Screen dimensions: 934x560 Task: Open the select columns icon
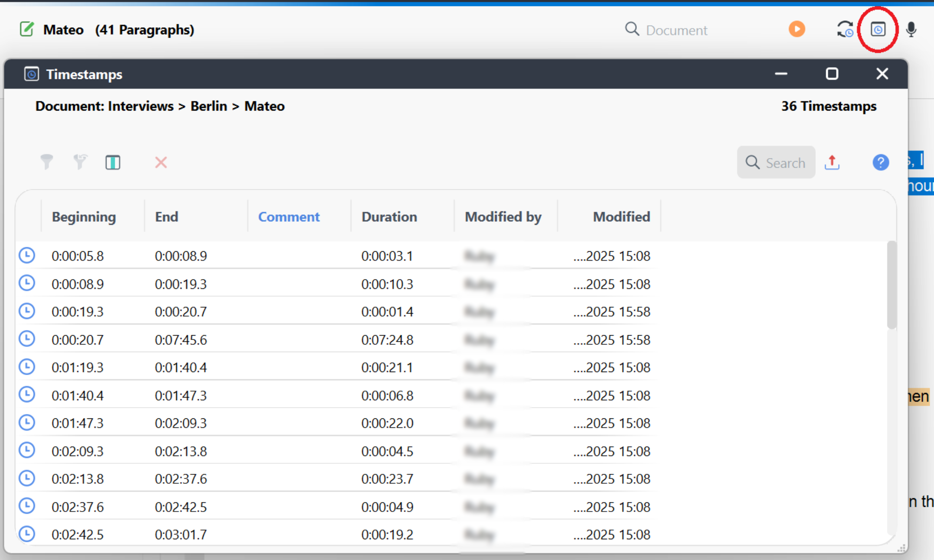point(113,162)
